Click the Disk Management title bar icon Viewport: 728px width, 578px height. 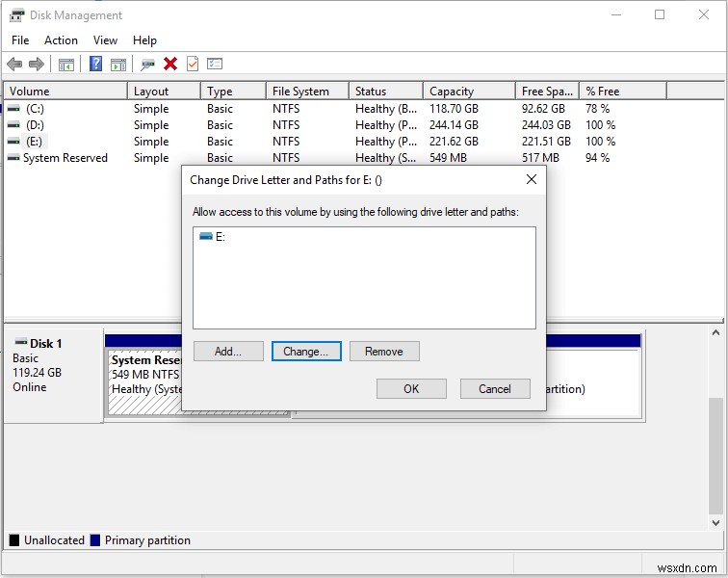click(x=16, y=15)
